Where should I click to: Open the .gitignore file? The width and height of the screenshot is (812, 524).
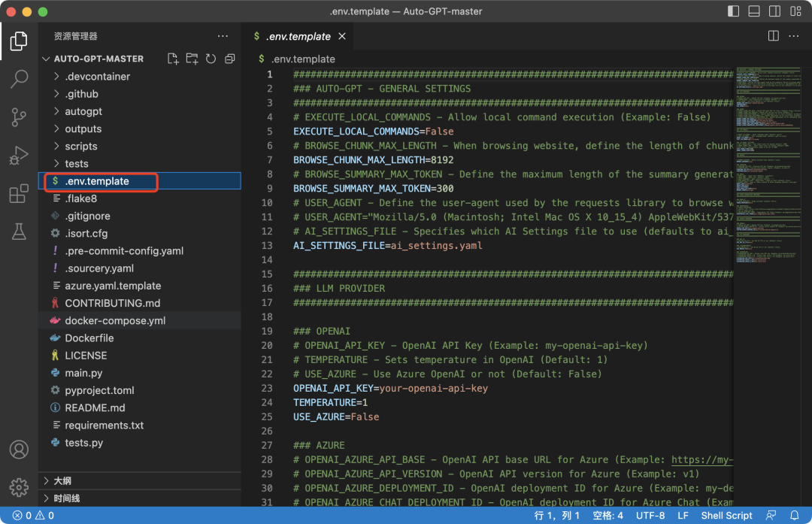point(140,216)
